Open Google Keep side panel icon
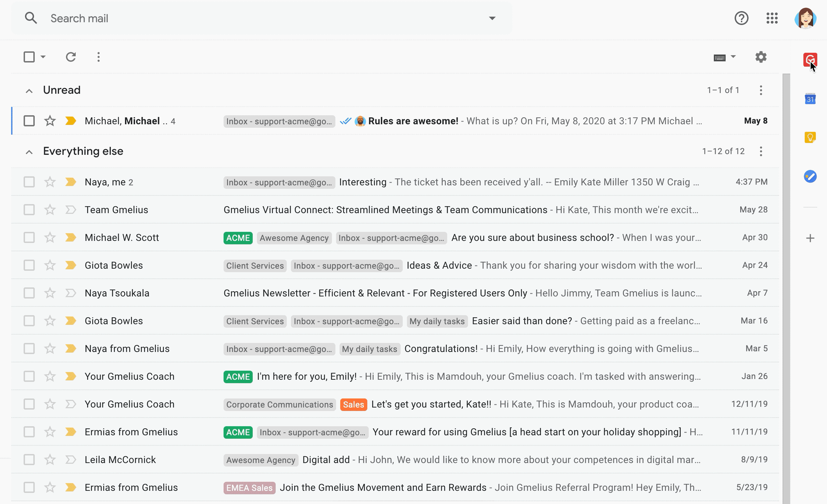 tap(810, 137)
